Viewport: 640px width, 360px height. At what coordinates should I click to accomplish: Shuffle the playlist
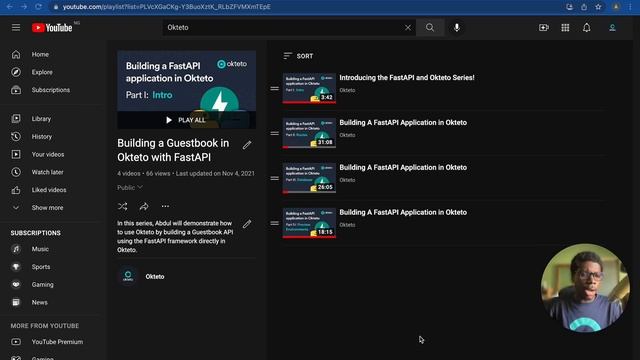tap(122, 206)
